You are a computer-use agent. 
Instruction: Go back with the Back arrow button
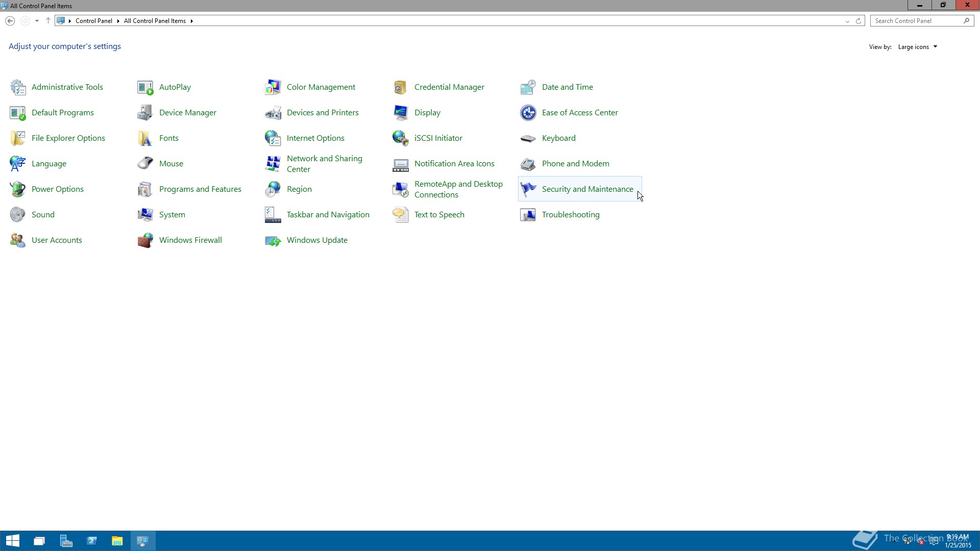coord(10,21)
